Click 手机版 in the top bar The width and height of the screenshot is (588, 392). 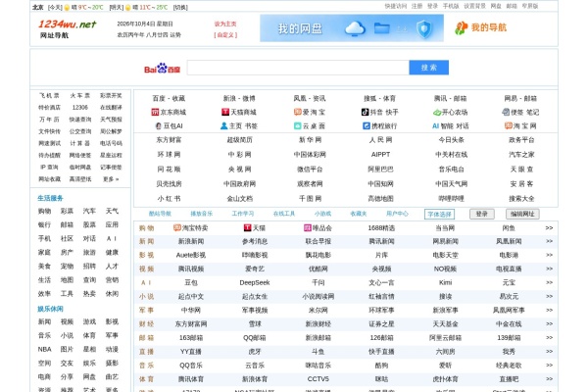(451, 6)
